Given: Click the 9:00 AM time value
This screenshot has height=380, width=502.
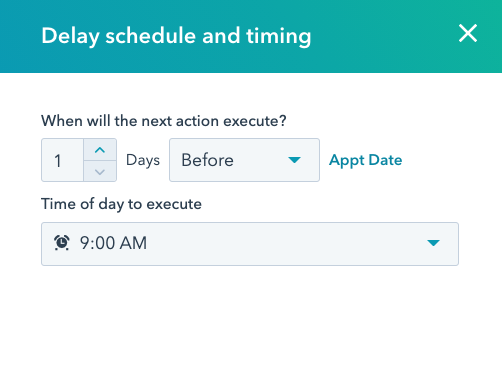Looking at the screenshot, I should [113, 243].
